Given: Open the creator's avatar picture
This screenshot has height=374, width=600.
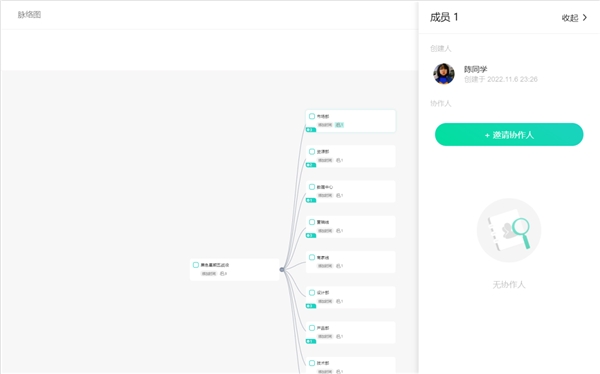Looking at the screenshot, I should coord(444,74).
